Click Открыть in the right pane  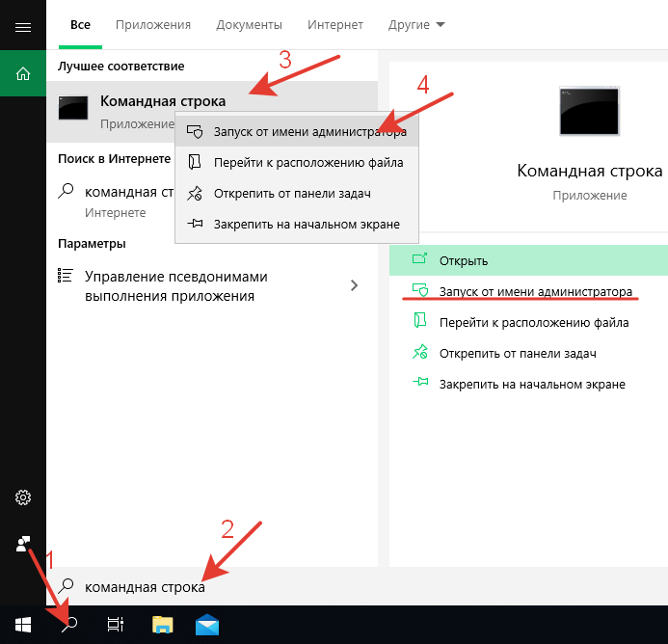(x=528, y=260)
